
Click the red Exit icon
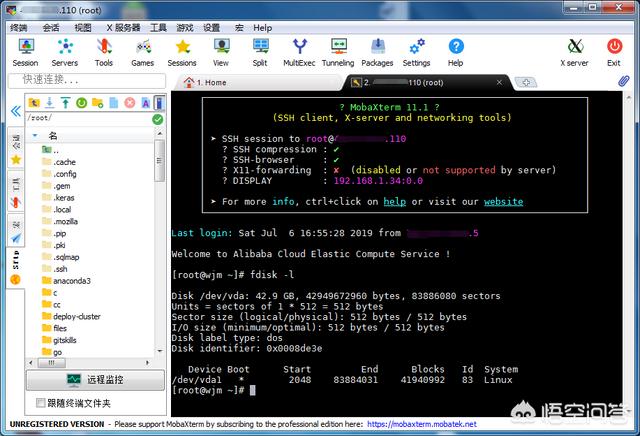(613, 52)
